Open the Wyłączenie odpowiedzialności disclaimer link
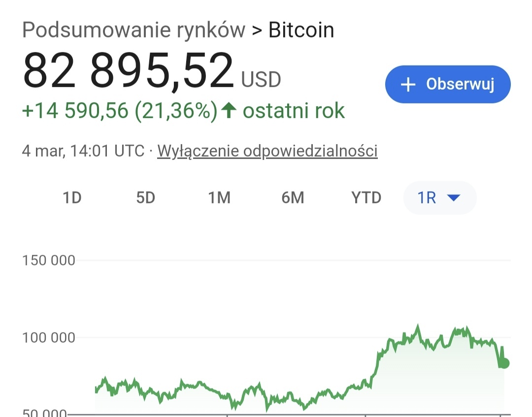Viewport: 532px width, 417px height. (x=267, y=151)
